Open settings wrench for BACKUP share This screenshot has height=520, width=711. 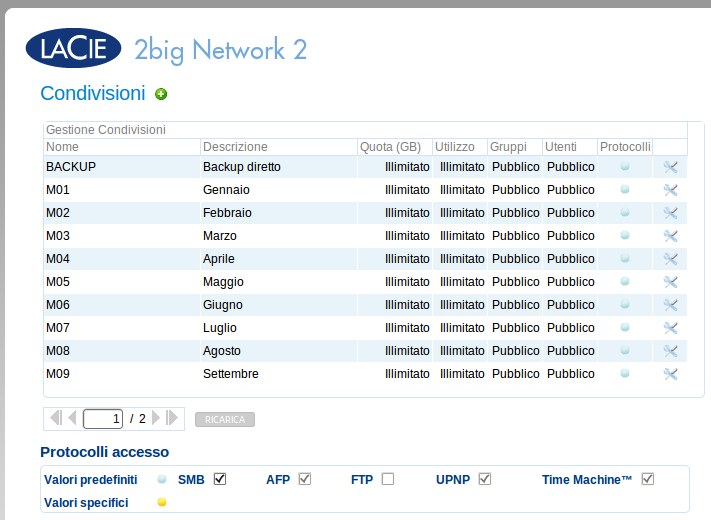pos(670,167)
